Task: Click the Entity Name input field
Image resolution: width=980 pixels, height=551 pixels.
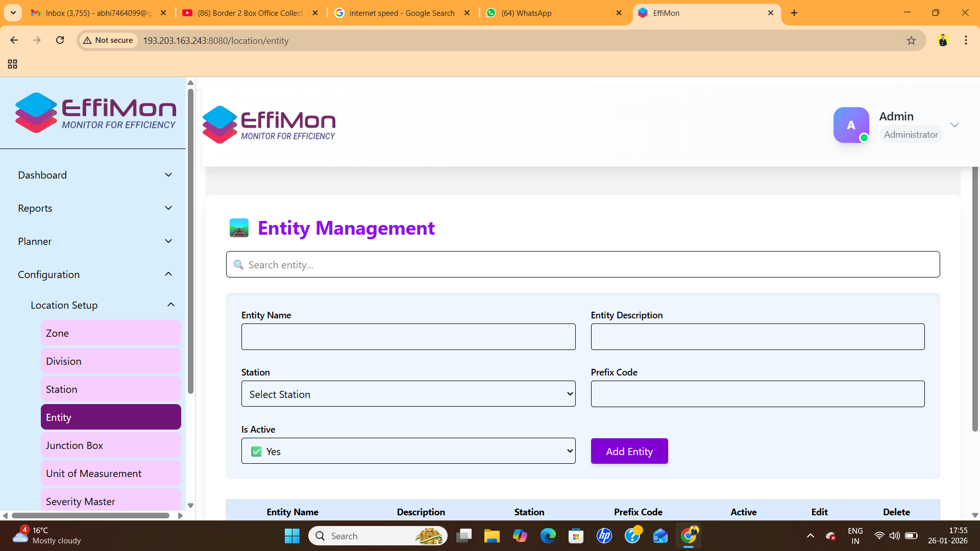Action: tap(408, 337)
